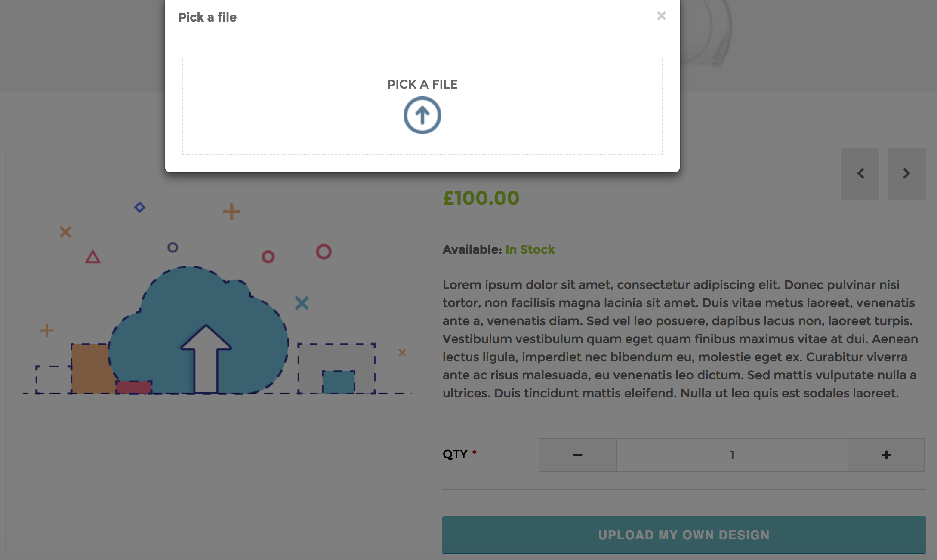
Task: Click the "Available:" label
Action: click(x=472, y=249)
